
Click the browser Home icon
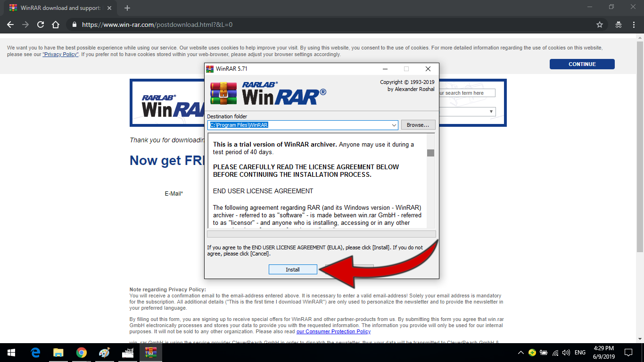(x=56, y=25)
